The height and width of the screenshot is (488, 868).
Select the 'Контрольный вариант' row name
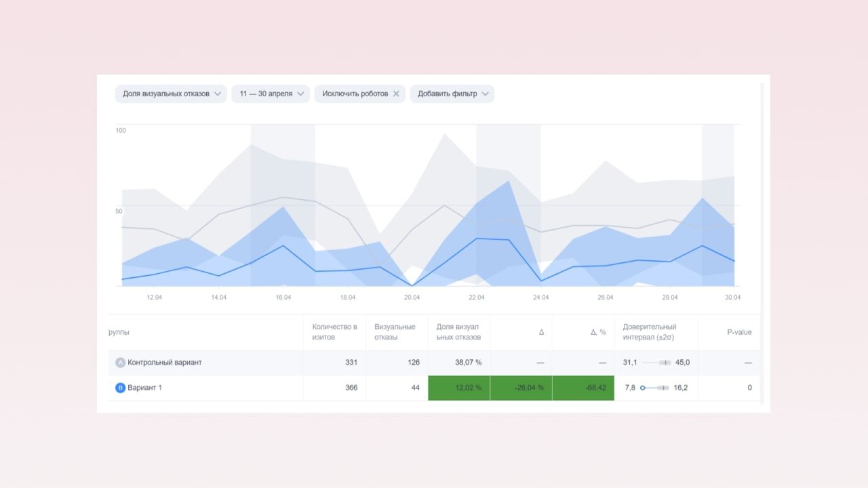[x=165, y=363]
